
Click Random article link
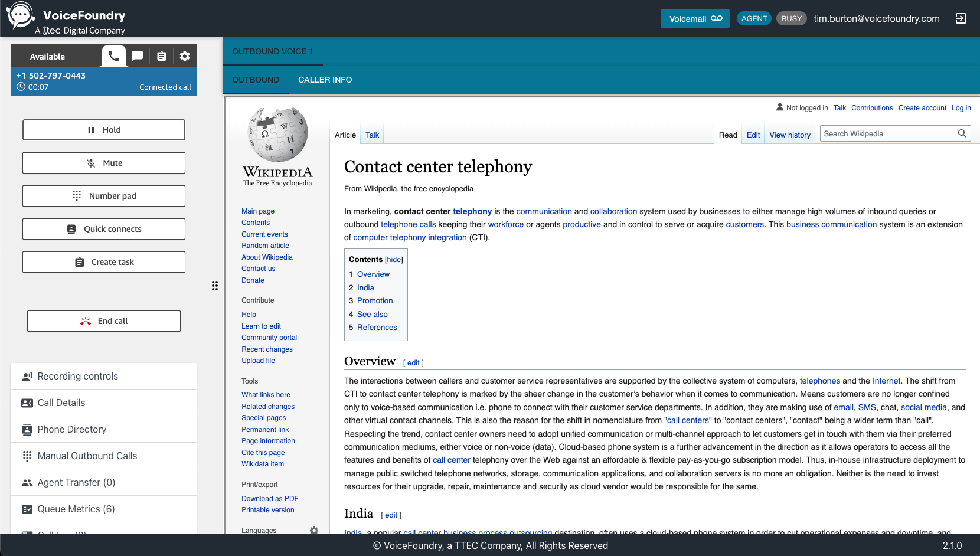(x=265, y=246)
